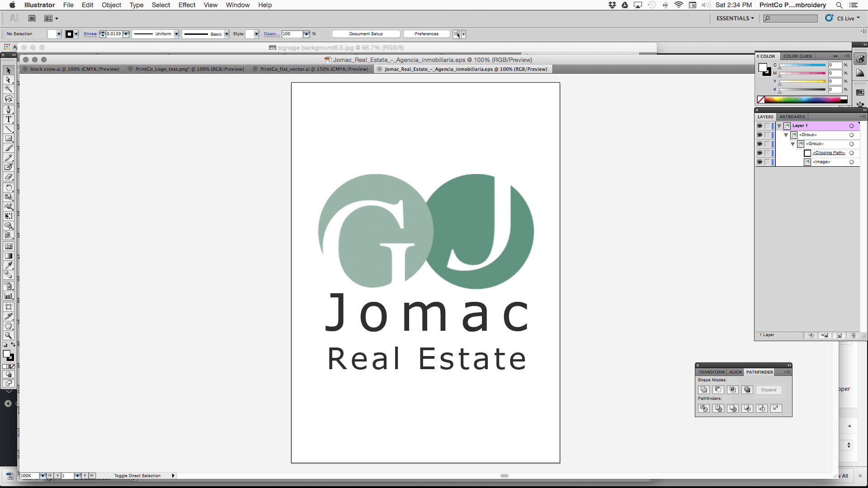The width and height of the screenshot is (868, 488).
Task: Click the Preferences button
Action: [x=426, y=34]
